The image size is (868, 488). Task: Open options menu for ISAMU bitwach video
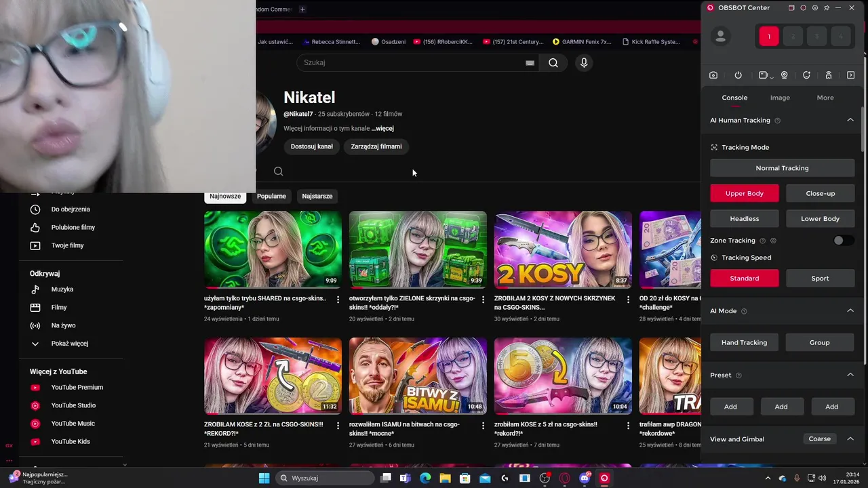(483, 426)
